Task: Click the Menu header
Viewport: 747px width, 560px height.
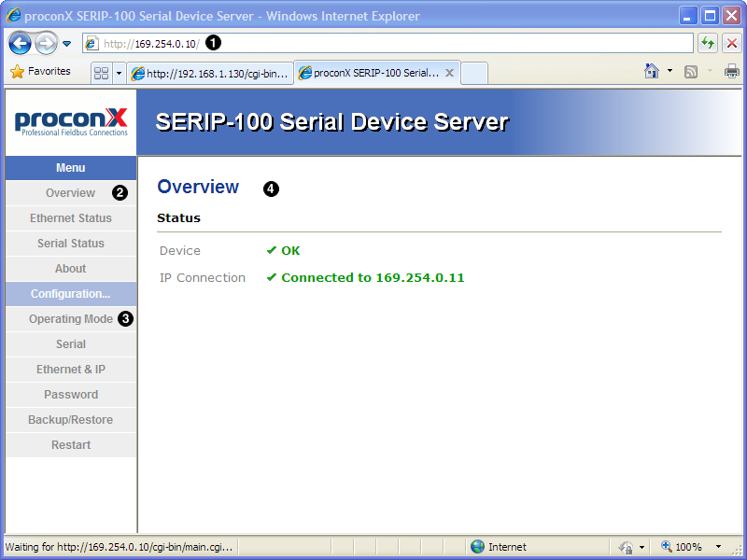Action: pyautogui.click(x=71, y=168)
